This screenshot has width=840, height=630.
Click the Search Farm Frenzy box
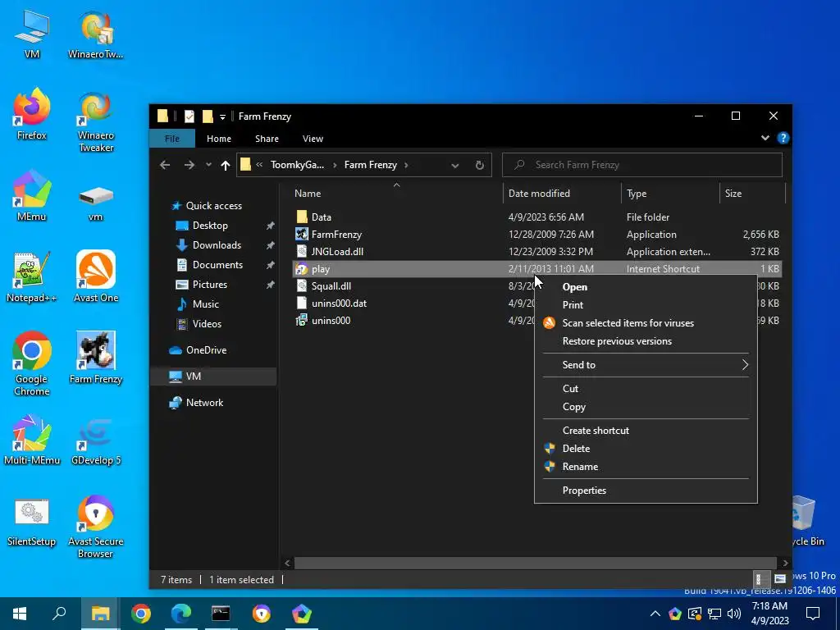coord(641,165)
